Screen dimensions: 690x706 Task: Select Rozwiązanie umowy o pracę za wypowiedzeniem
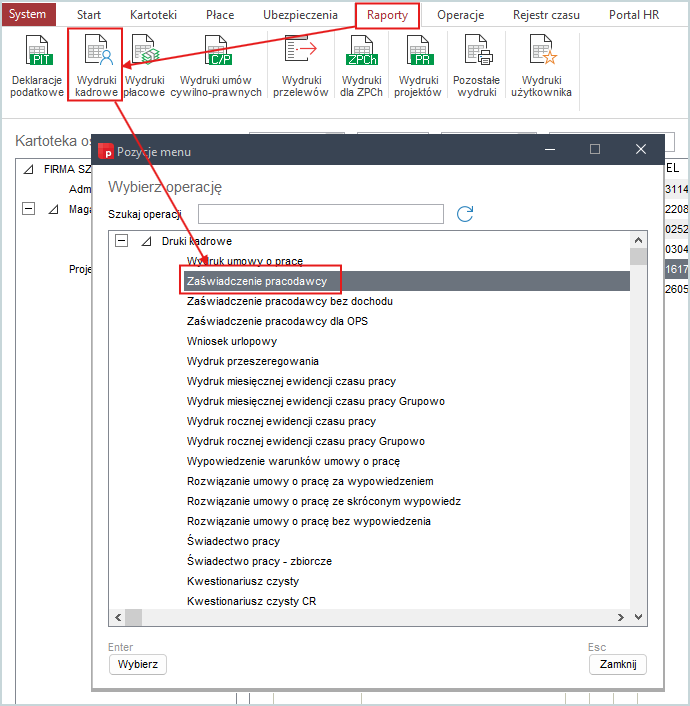pos(310,481)
